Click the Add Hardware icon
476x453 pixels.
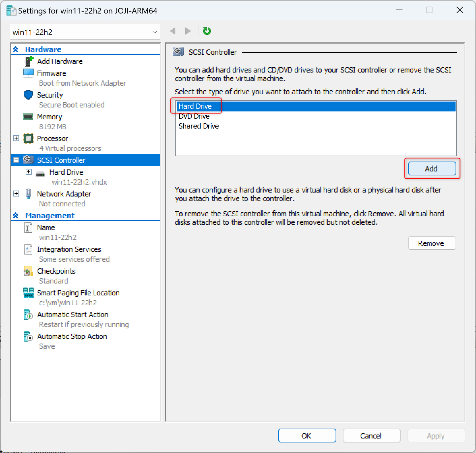coord(29,61)
